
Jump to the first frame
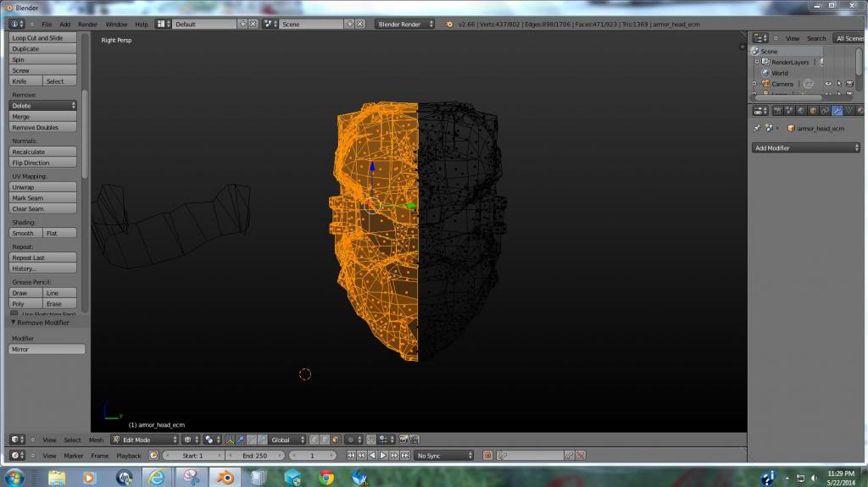point(351,456)
